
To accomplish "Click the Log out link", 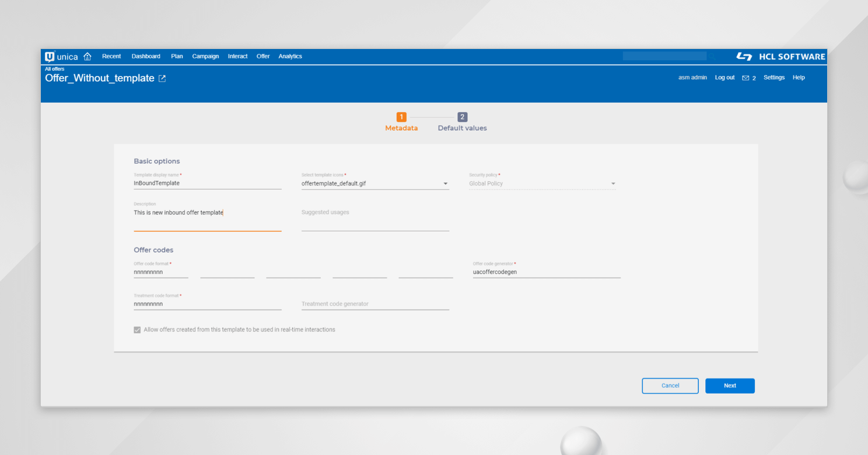I will [x=724, y=78].
